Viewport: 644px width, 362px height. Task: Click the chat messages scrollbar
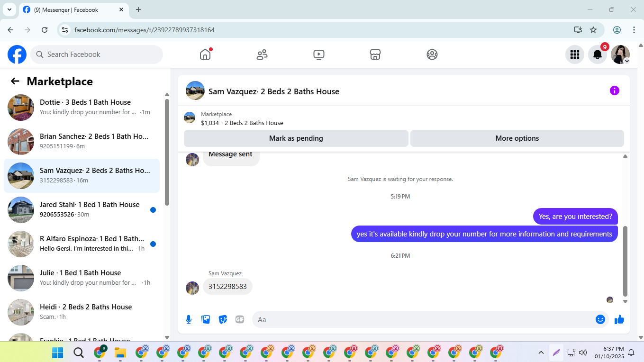(x=625, y=261)
